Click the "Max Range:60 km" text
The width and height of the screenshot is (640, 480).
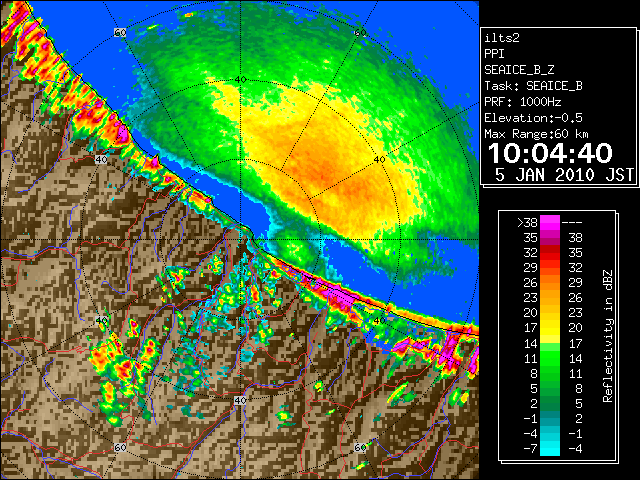(536, 134)
